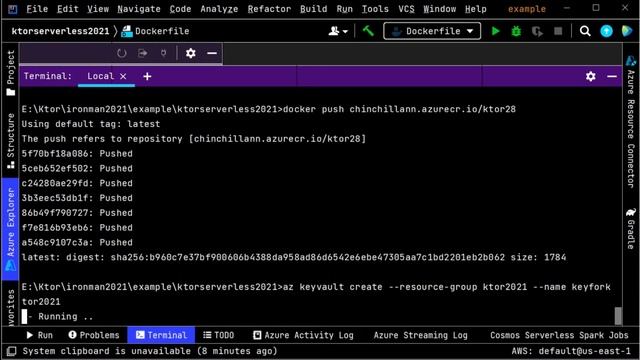The width and height of the screenshot is (640, 360).
Task: Toggle the Azure Explorer side tab
Action: [11, 229]
